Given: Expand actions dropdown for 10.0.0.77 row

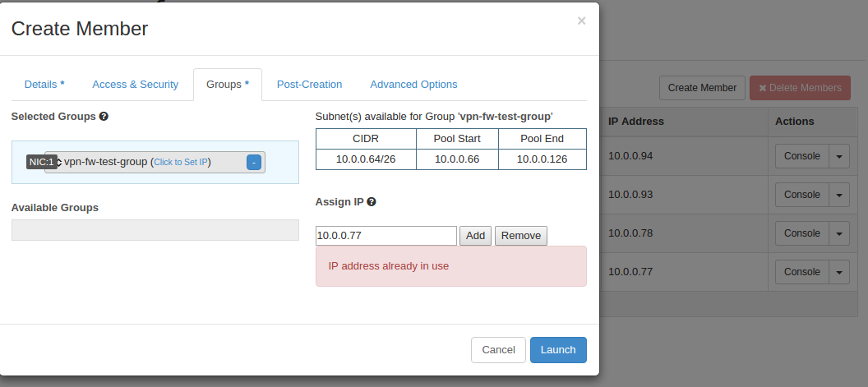Looking at the screenshot, I should pos(839,272).
